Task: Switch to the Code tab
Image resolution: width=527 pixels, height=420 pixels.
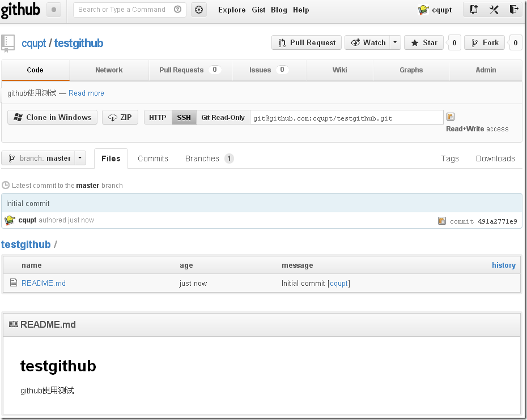Action: pos(35,70)
